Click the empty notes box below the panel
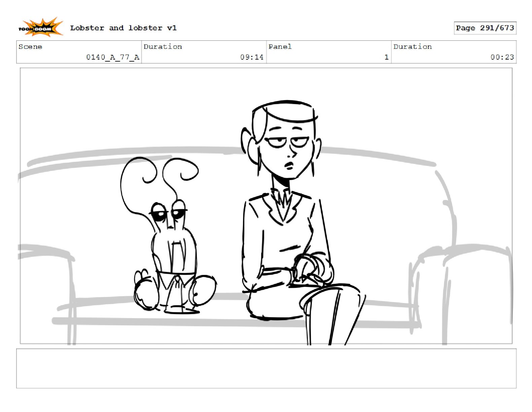 click(266, 369)
